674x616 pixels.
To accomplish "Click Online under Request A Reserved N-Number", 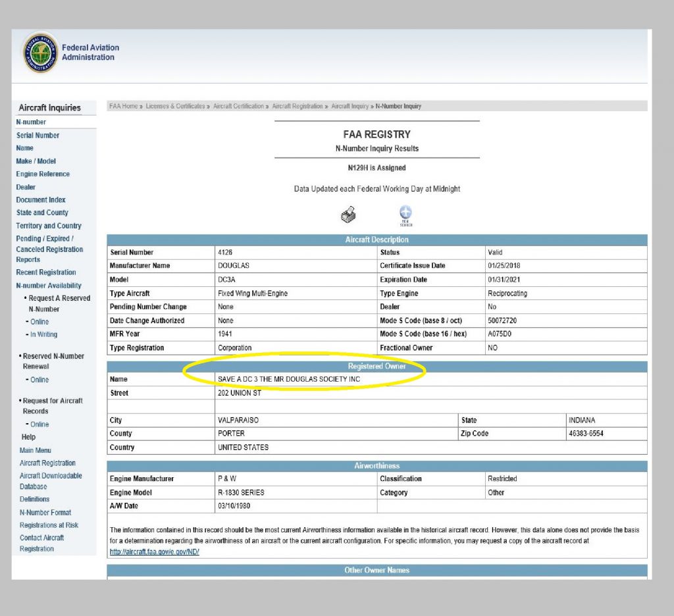I will point(39,322).
